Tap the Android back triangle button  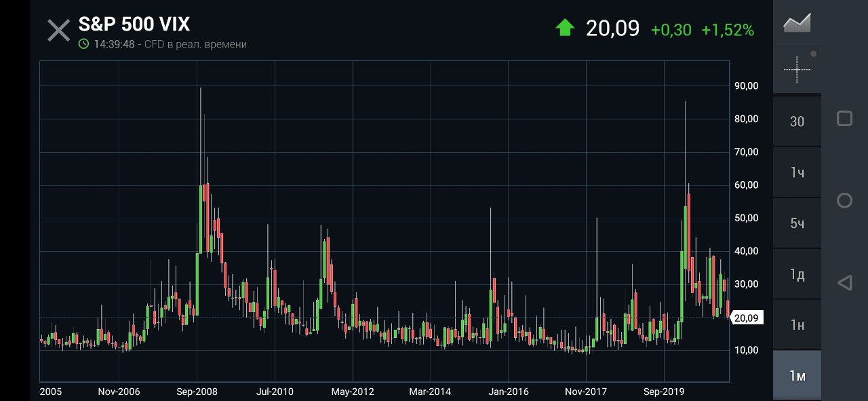pos(844,282)
